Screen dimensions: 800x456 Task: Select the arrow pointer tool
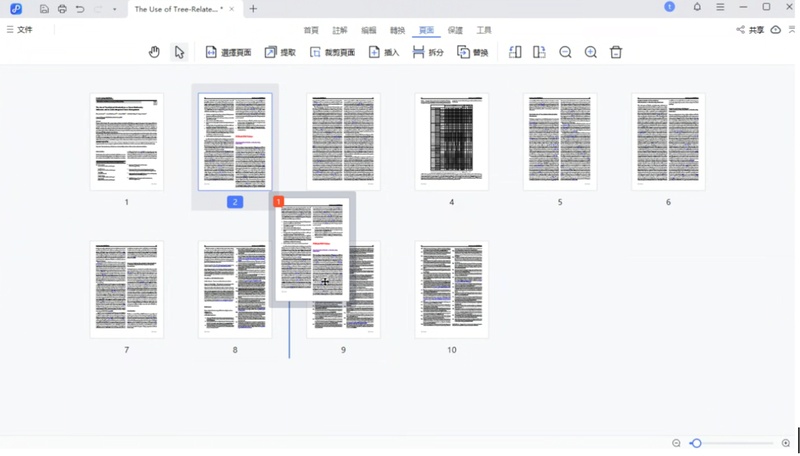[179, 52]
